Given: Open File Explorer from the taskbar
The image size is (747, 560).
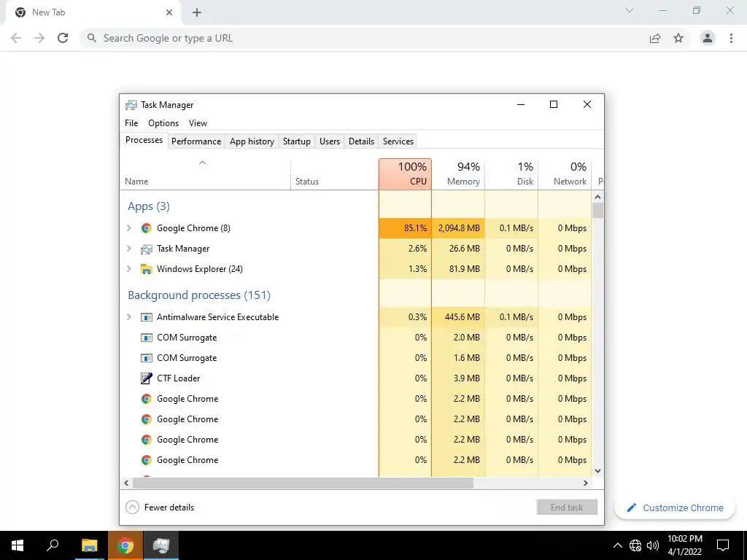Looking at the screenshot, I should pyautogui.click(x=89, y=545).
